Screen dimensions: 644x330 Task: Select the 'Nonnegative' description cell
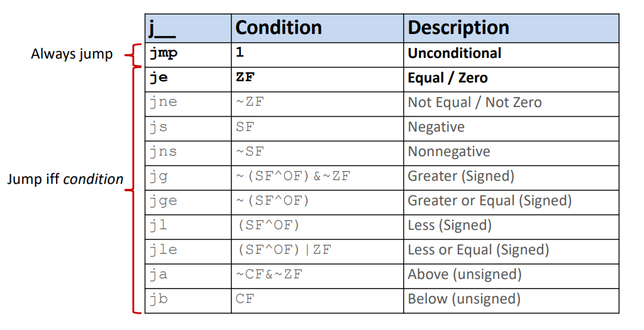point(511,153)
